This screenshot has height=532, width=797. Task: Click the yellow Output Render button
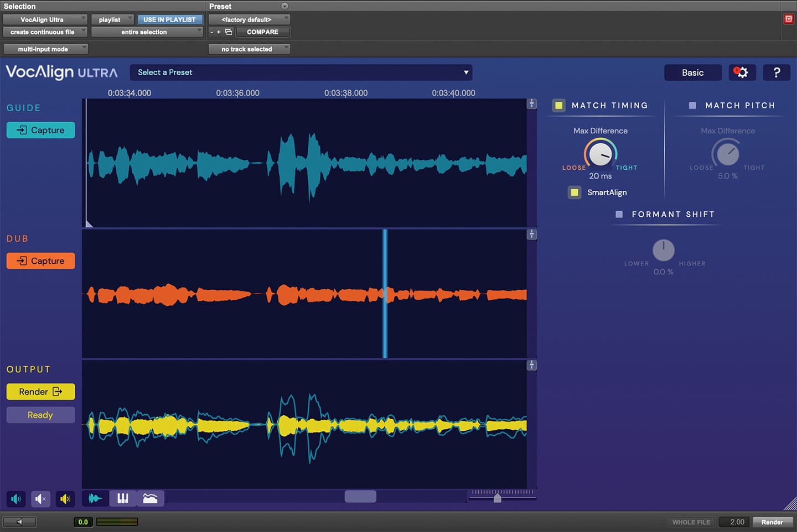[x=41, y=392]
